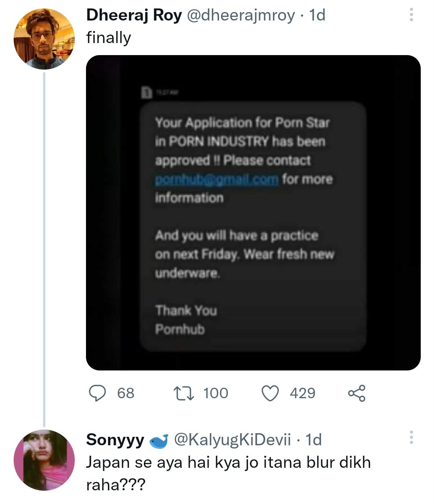Like the tweet via heart icon
The image size is (434, 504).
[x=270, y=393]
